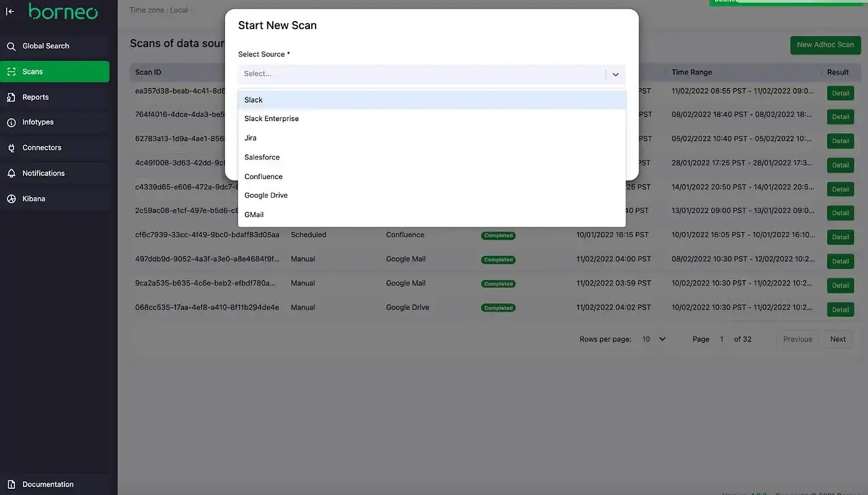Click the Scheduled cell in Confluence row
Image resolution: width=868 pixels, height=495 pixels.
pos(308,235)
